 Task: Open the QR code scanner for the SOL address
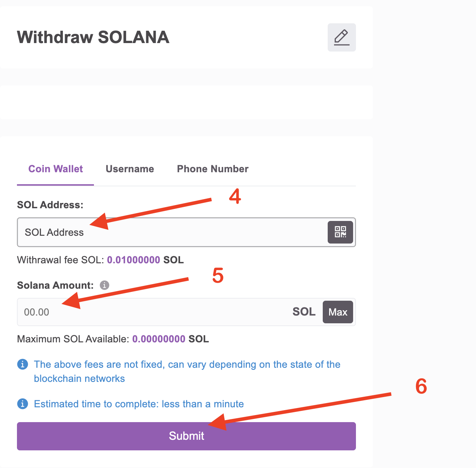(x=340, y=232)
